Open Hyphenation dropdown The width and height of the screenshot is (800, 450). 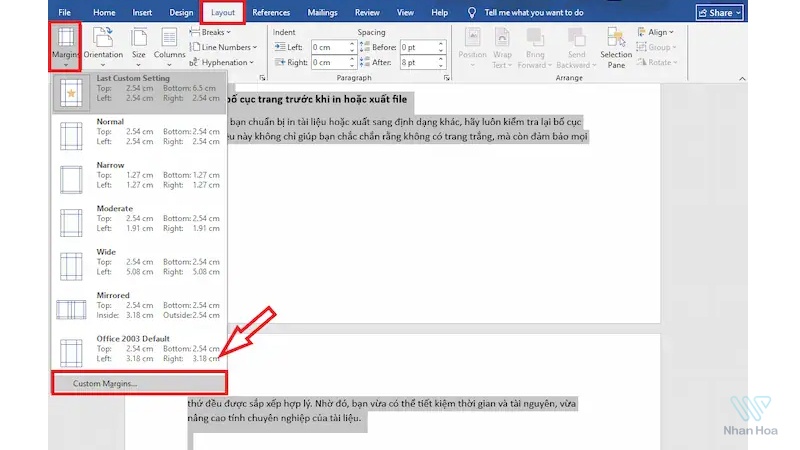(x=221, y=62)
